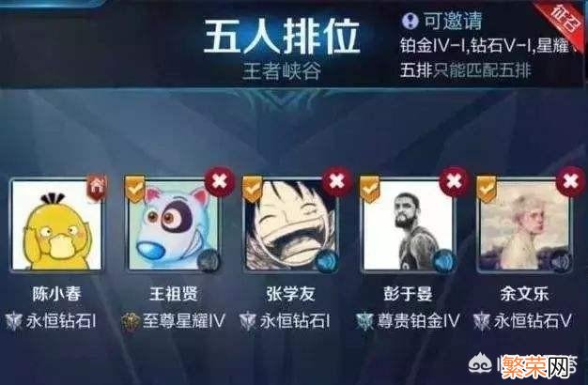Image resolution: width=588 pixels, height=385 pixels.
Task: Click 王祖贤's gold ready checkmark badge
Action: (134, 189)
